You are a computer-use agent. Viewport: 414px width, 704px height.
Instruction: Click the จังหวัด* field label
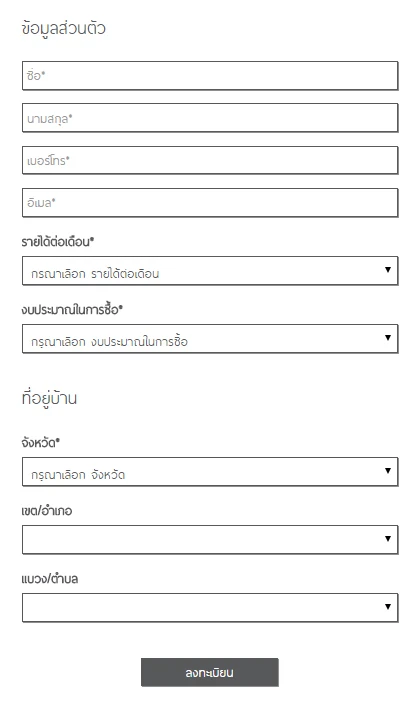(x=40, y=443)
